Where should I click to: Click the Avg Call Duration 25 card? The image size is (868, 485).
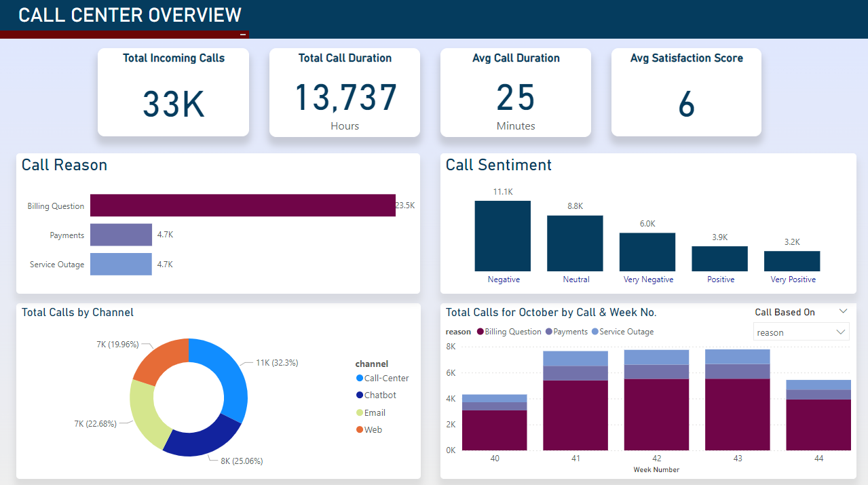coord(516,92)
